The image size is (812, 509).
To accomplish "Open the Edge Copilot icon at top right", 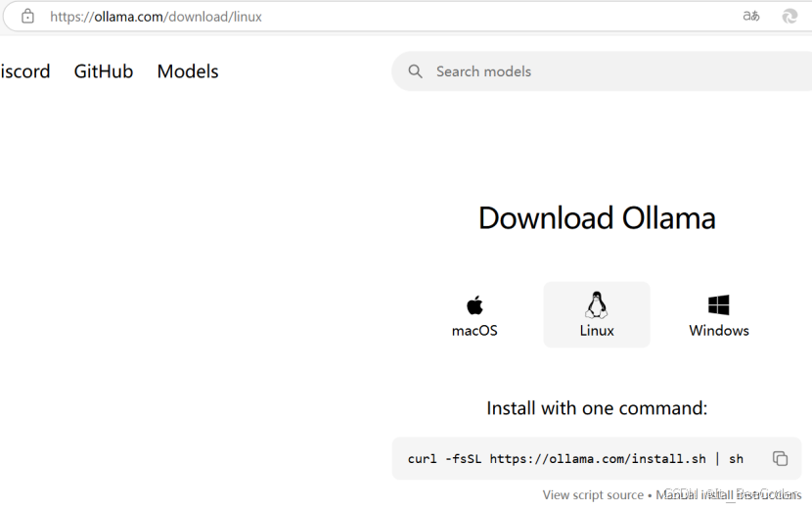I will (x=789, y=16).
